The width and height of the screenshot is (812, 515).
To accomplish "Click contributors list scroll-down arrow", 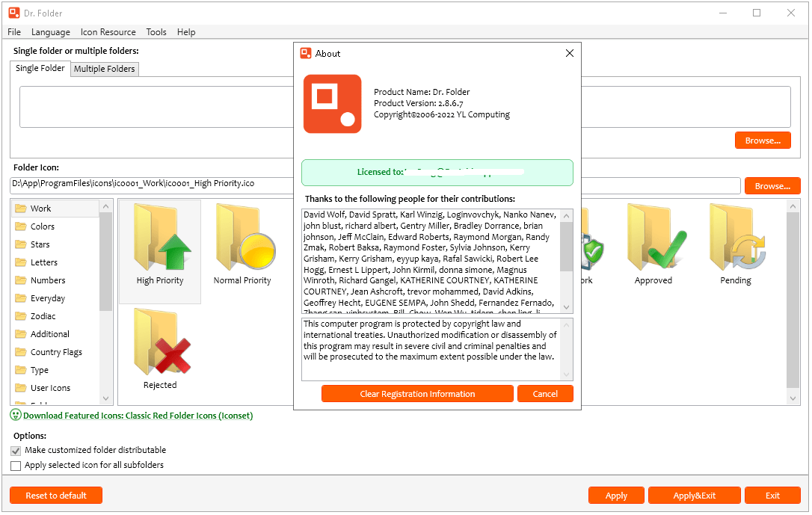I will coord(567,307).
